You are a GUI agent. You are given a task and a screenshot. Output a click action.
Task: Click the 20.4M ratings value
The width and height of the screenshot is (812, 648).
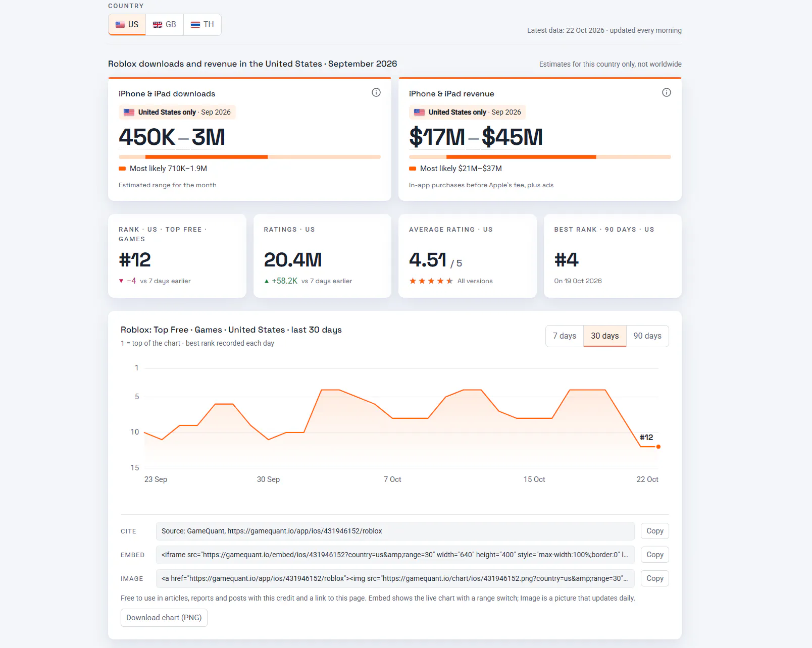293,260
